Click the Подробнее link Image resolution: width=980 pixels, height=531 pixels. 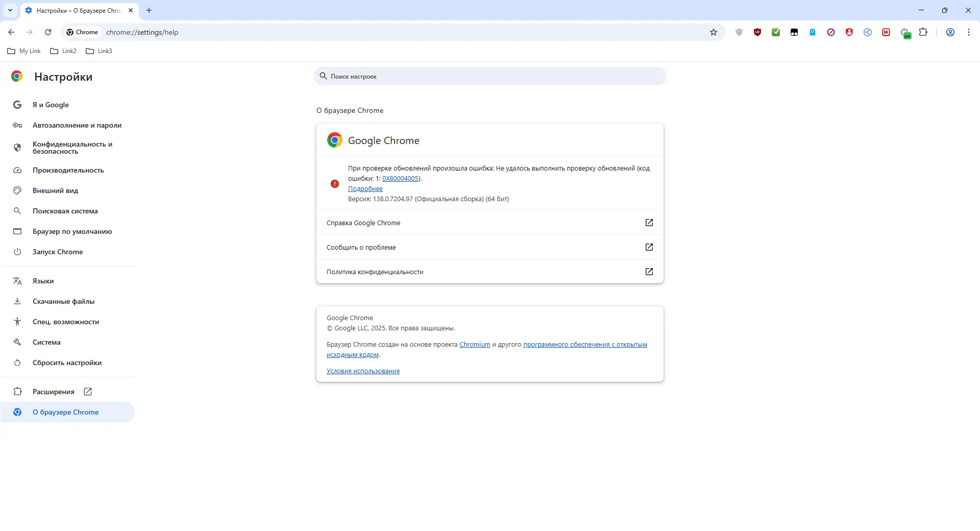pyautogui.click(x=365, y=189)
